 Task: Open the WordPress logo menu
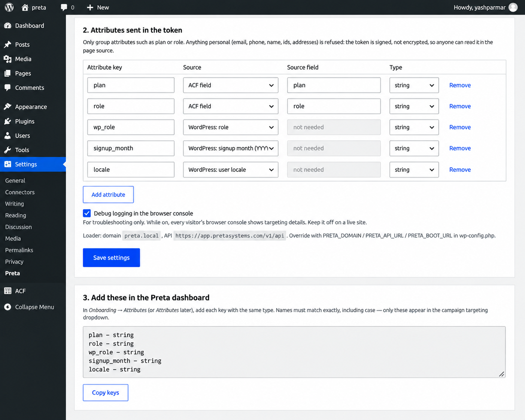pos(9,7)
